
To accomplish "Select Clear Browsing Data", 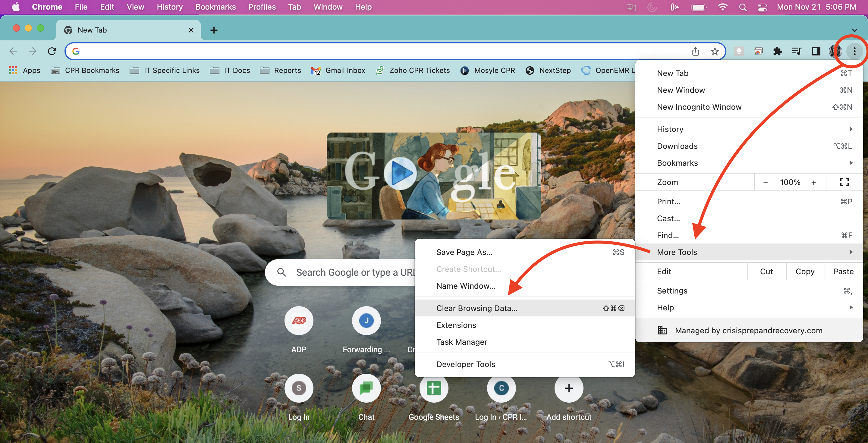I will (x=476, y=308).
